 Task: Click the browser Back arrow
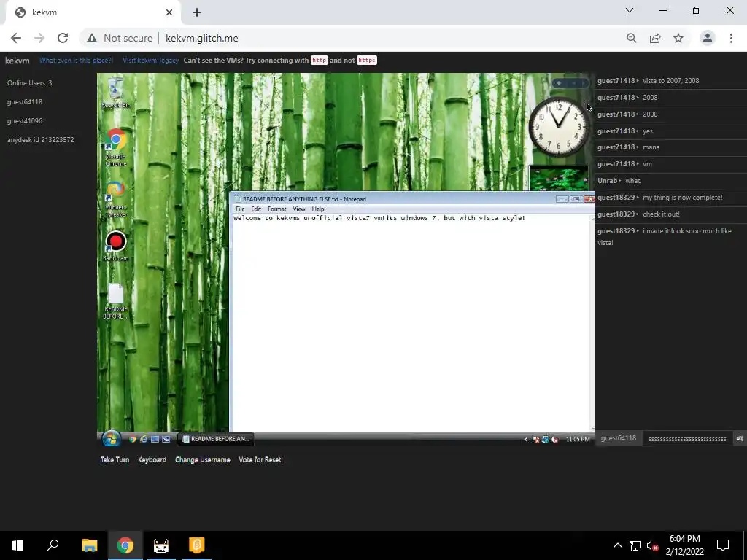[x=16, y=38]
